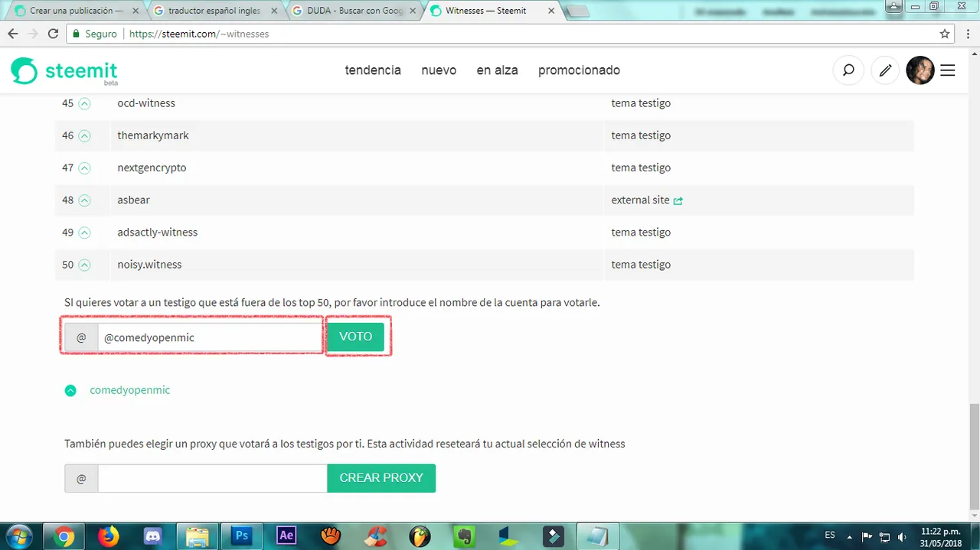Click the witness name input field
This screenshot has height=550, width=980.
pos(209,337)
